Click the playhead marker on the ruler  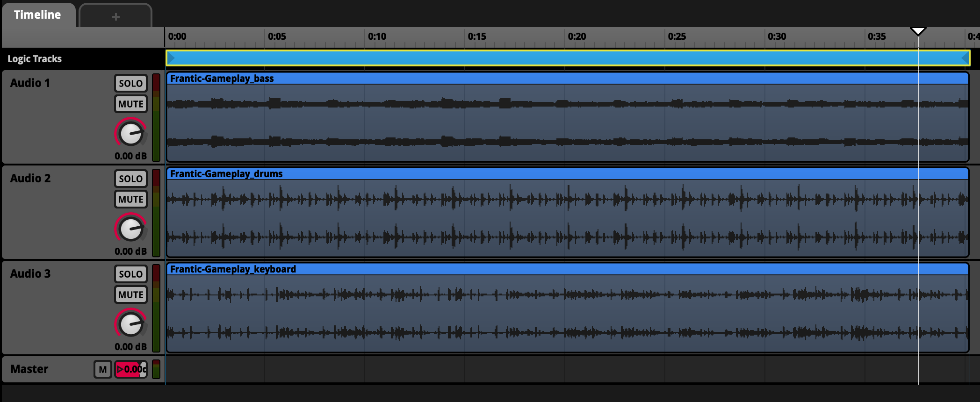pyautogui.click(x=918, y=32)
